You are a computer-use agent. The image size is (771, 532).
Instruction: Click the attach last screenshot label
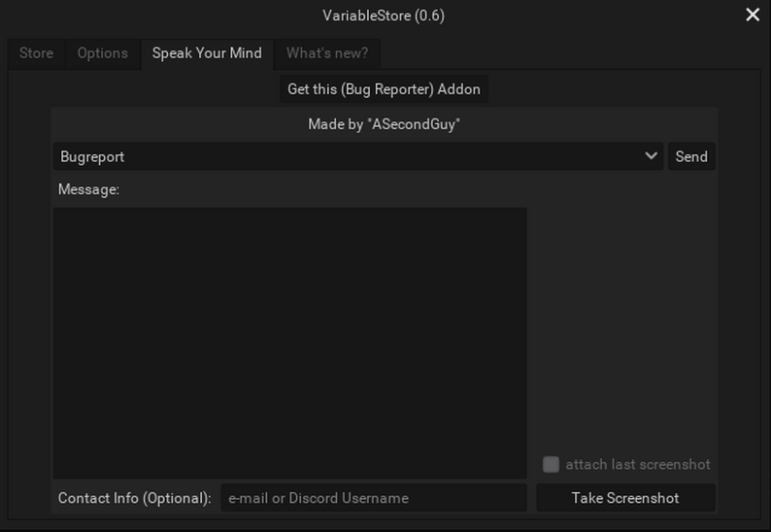click(638, 464)
